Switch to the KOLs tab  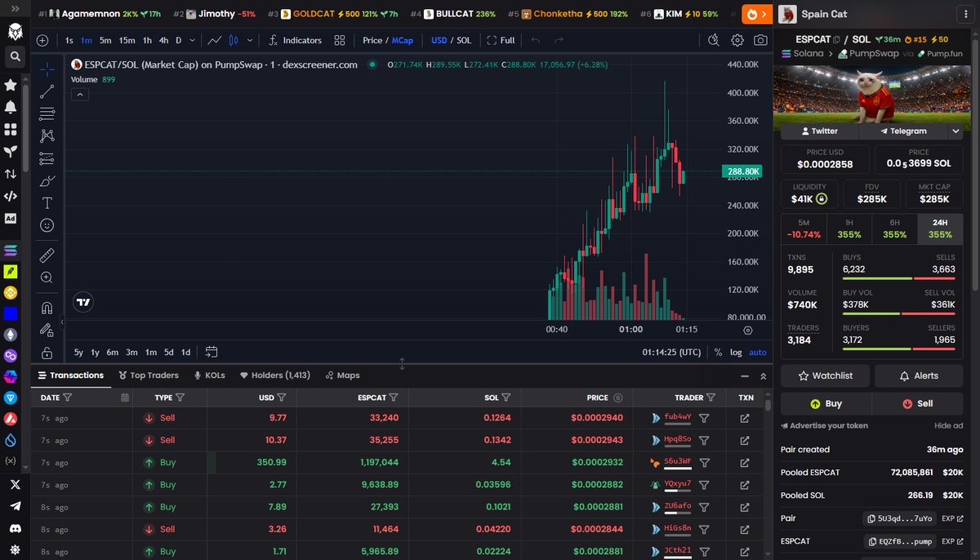click(209, 376)
